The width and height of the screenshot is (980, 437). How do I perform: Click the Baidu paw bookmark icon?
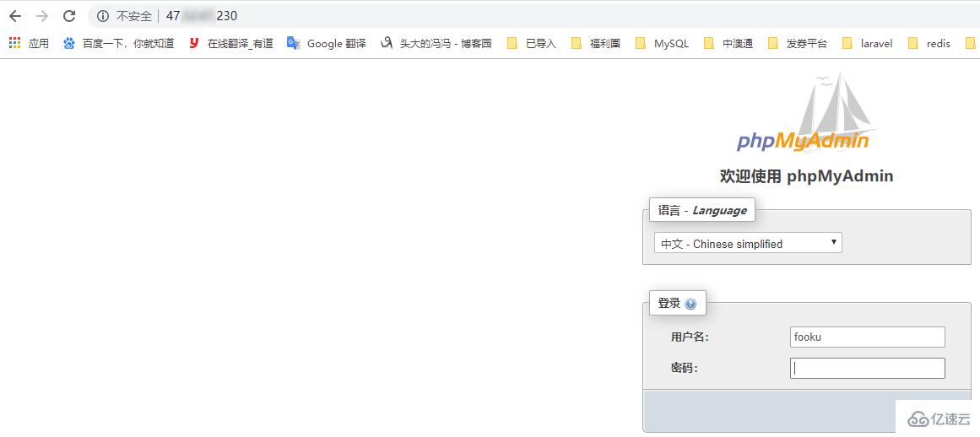pos(68,44)
